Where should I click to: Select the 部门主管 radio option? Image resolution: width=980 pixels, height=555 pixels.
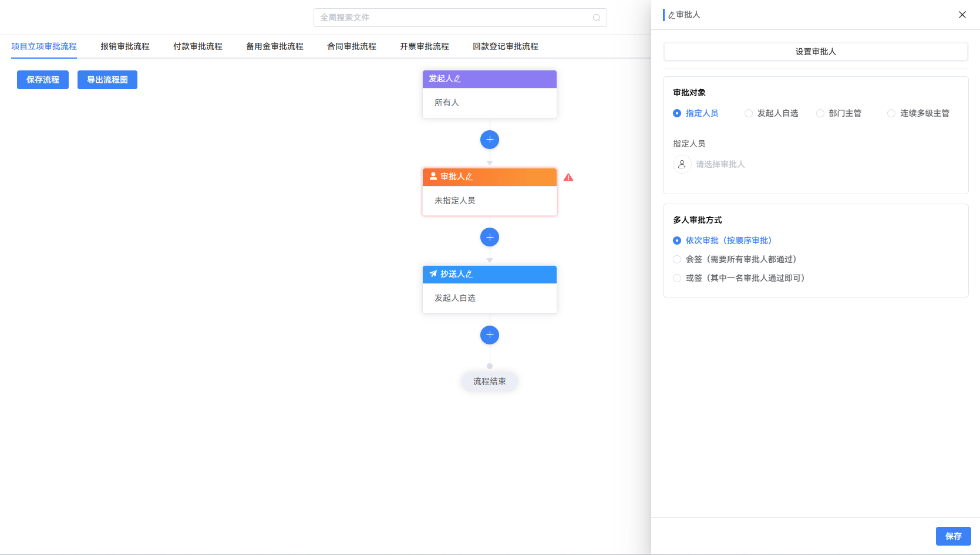pyautogui.click(x=820, y=113)
